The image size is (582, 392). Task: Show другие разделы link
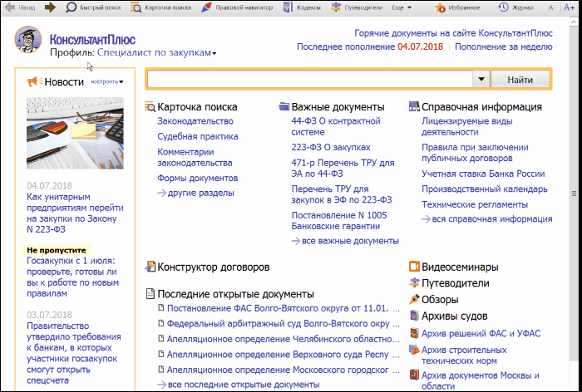pos(196,193)
